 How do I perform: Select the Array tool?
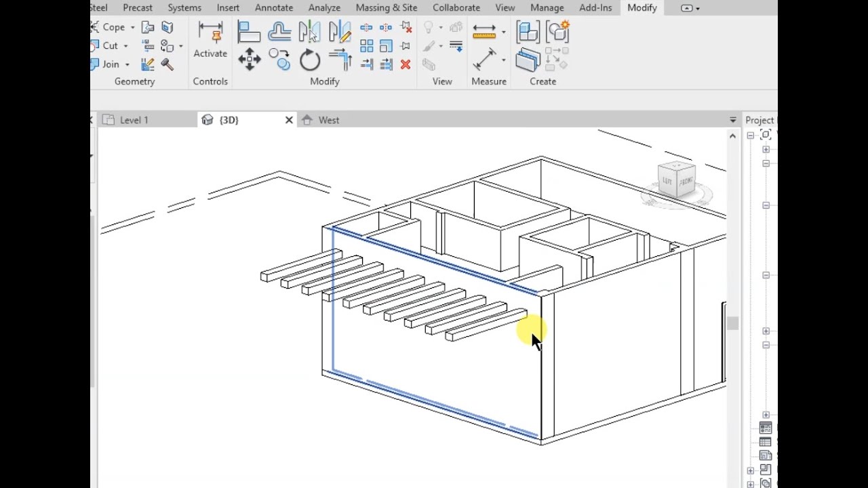point(367,46)
